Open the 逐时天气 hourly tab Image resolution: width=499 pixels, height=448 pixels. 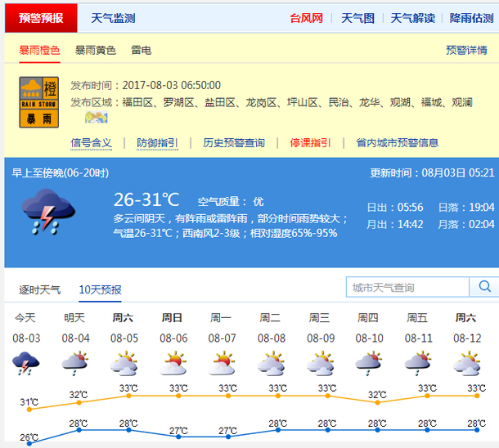tap(40, 289)
